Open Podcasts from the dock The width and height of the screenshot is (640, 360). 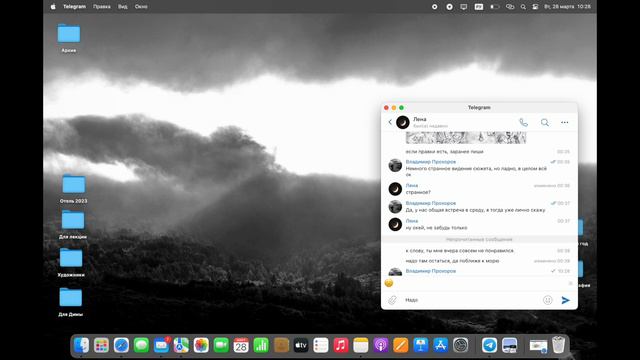tap(381, 345)
